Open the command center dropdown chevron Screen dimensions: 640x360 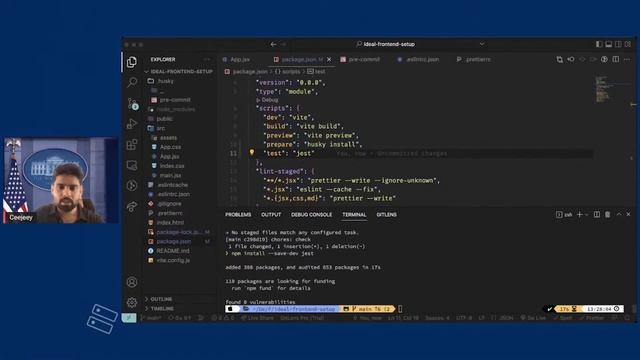pos(482,44)
